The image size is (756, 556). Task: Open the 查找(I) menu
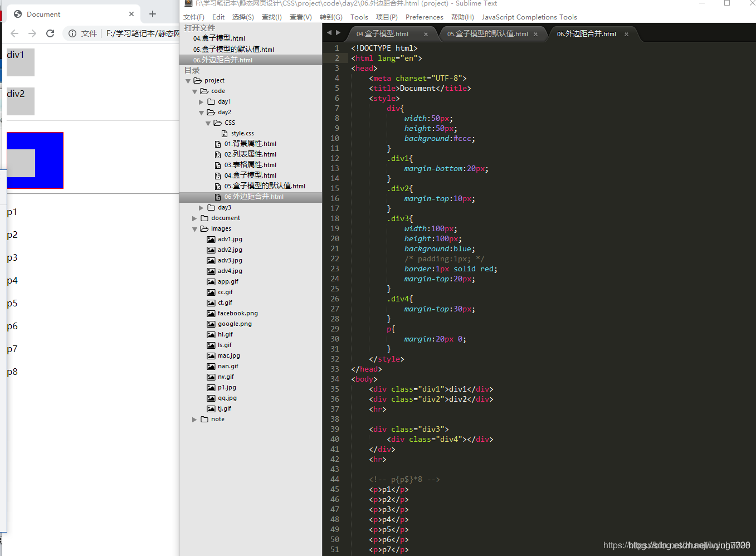tap(272, 17)
